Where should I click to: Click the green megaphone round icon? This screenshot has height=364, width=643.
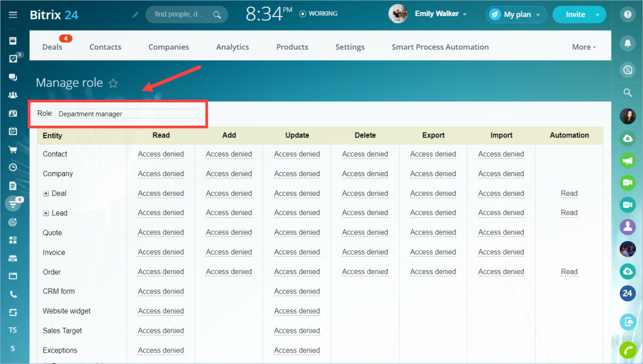pos(627,161)
